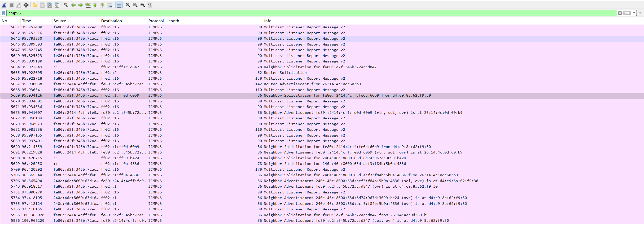Screen dimensions: 644x243
Task: Apply the display filter with the arrow button
Action: pos(627,13)
